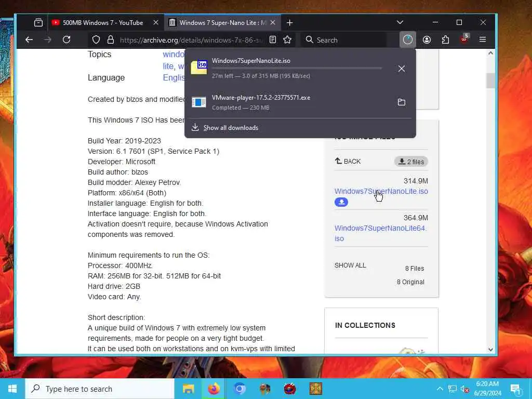The height and width of the screenshot is (399, 532).
Task: Click the downloads progress toolbar button
Action: point(407,39)
